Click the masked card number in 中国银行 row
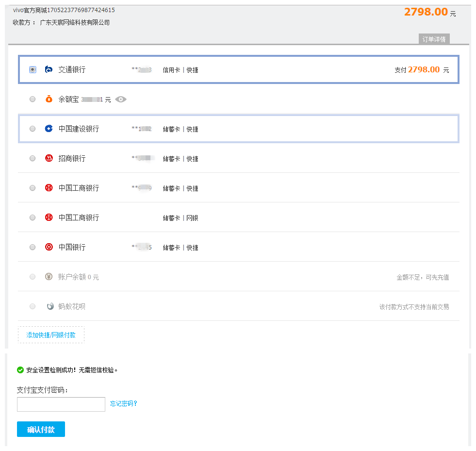 click(142, 247)
